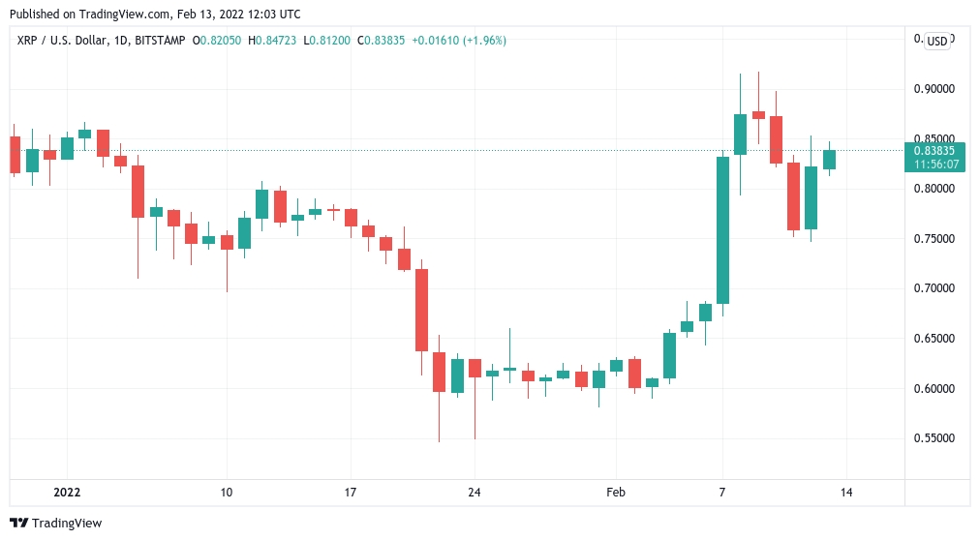
Task: Select the XRP / U.S. Dollar symbol title
Action: click(x=62, y=41)
